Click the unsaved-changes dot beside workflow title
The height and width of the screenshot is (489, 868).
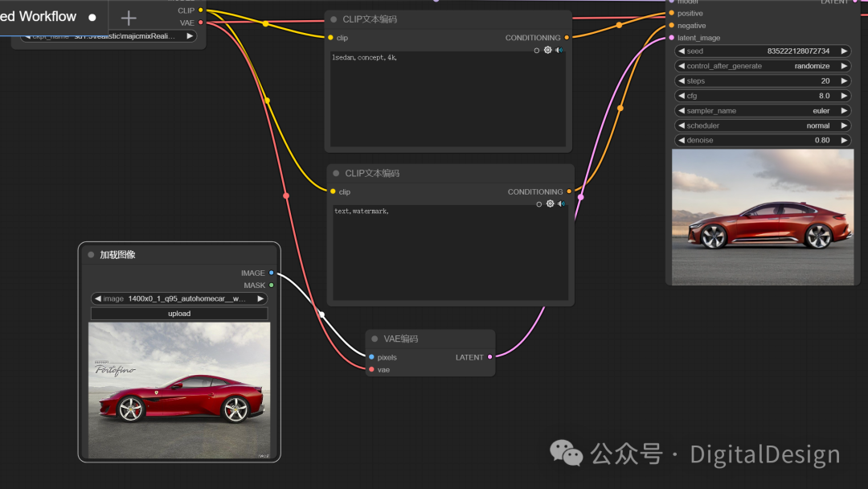[x=91, y=16]
